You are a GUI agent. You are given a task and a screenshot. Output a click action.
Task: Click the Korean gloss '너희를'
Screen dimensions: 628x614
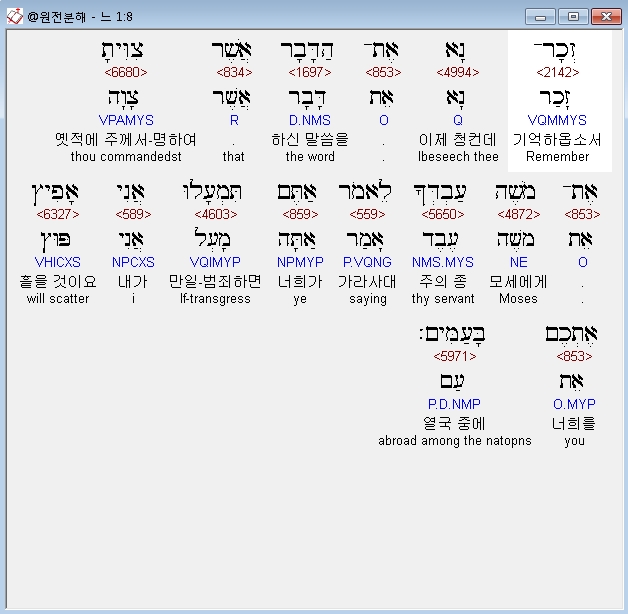(574, 423)
